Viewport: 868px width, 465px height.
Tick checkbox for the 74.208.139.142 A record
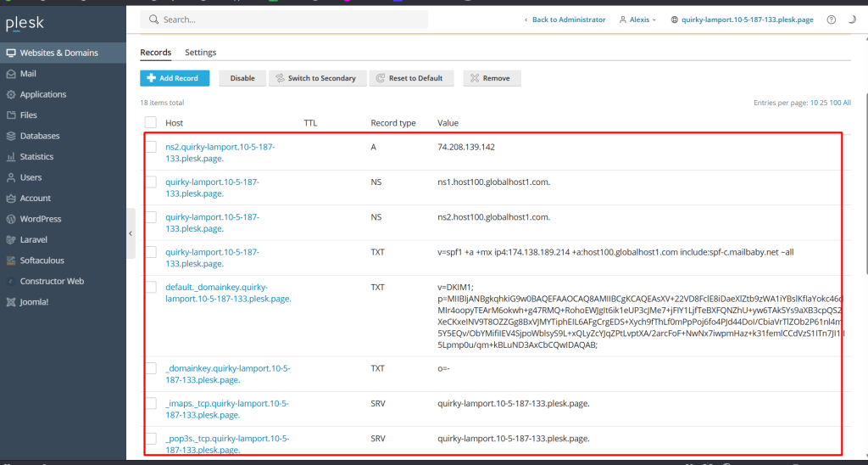pyautogui.click(x=151, y=147)
